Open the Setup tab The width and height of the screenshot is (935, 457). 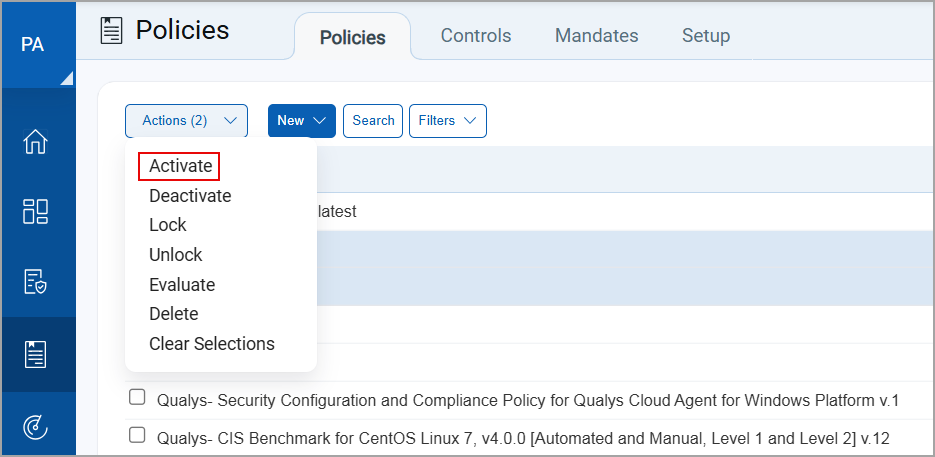pyautogui.click(x=706, y=36)
